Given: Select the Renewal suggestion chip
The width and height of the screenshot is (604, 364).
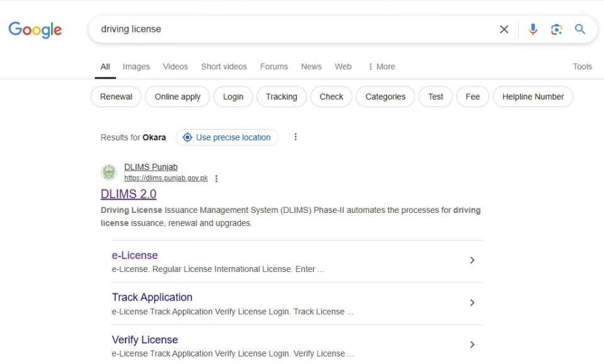Looking at the screenshot, I should pyautogui.click(x=116, y=97).
